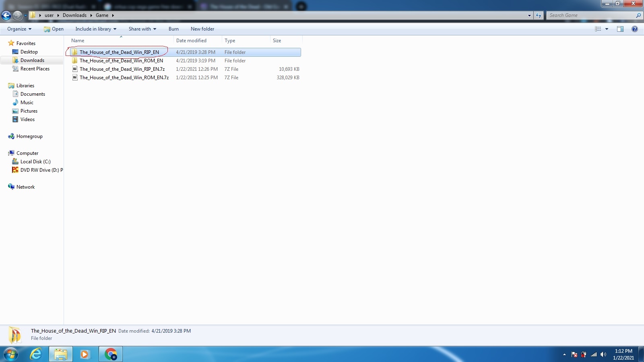
Task: Select Homegroup in the navigation pane
Action: 29,136
